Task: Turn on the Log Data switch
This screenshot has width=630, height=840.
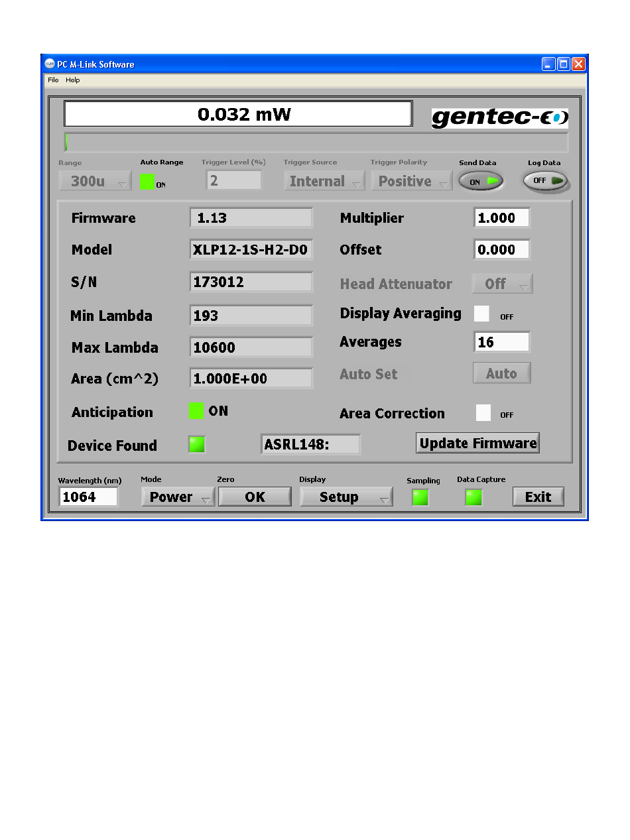Action: pyautogui.click(x=545, y=180)
